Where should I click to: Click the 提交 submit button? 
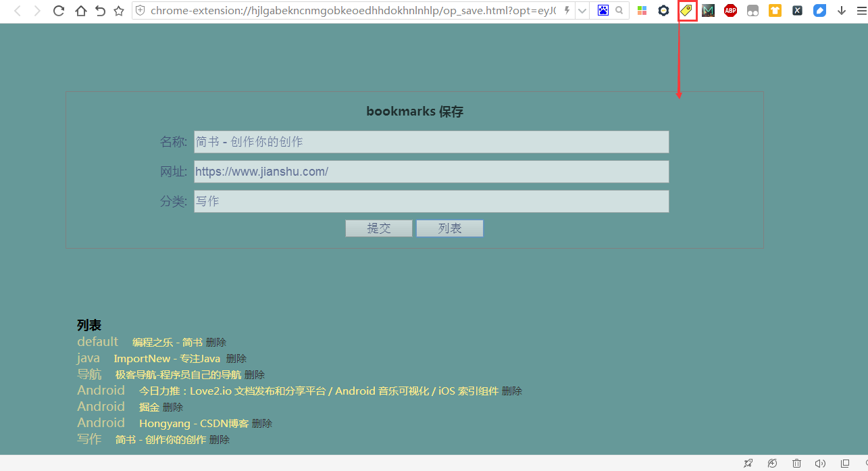click(379, 228)
